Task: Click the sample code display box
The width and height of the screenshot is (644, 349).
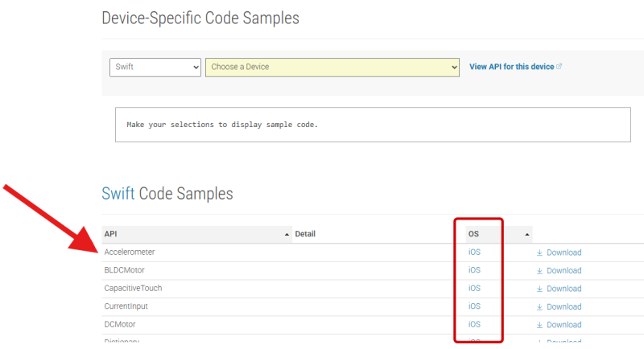Action: (373, 125)
